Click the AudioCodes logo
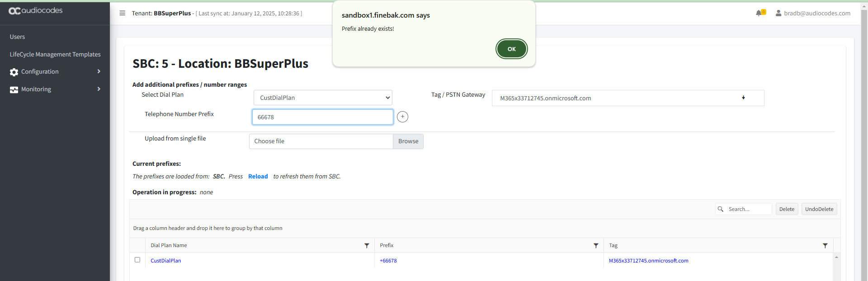The width and height of the screenshot is (868, 281). click(36, 10)
